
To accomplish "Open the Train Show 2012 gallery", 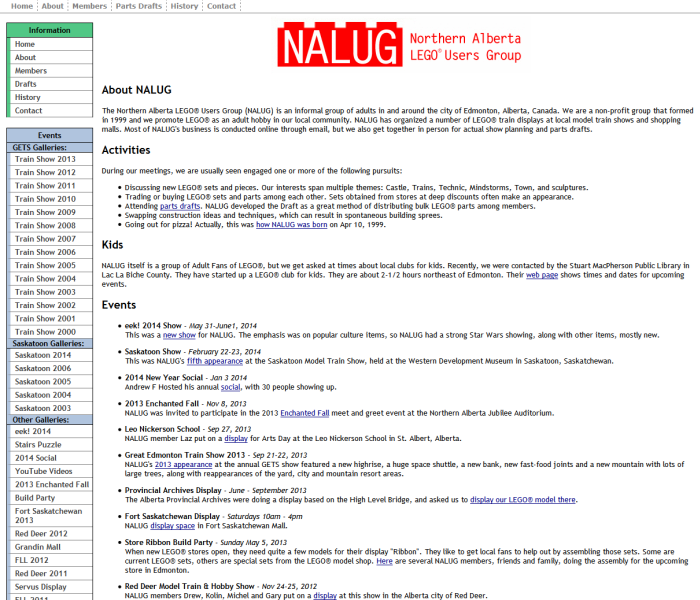I will click(x=50, y=172).
